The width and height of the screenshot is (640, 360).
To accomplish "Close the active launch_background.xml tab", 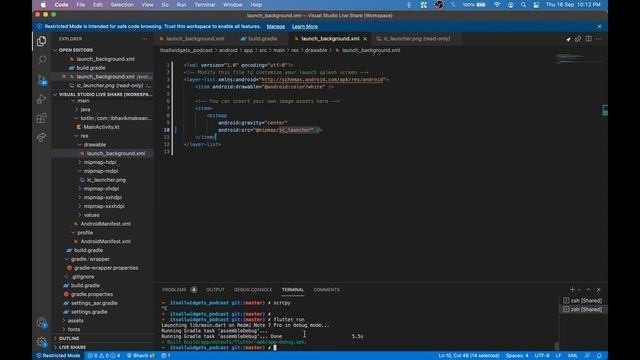I will pos(365,39).
